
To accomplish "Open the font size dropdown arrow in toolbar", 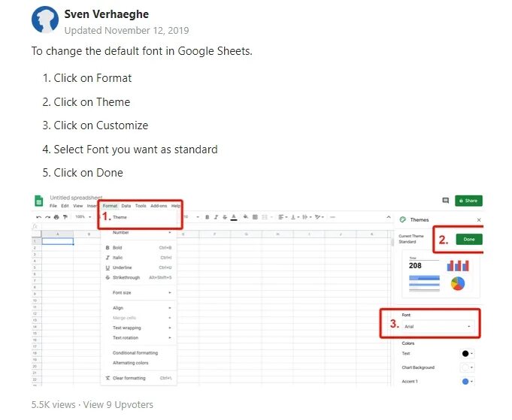I will 198,217.
